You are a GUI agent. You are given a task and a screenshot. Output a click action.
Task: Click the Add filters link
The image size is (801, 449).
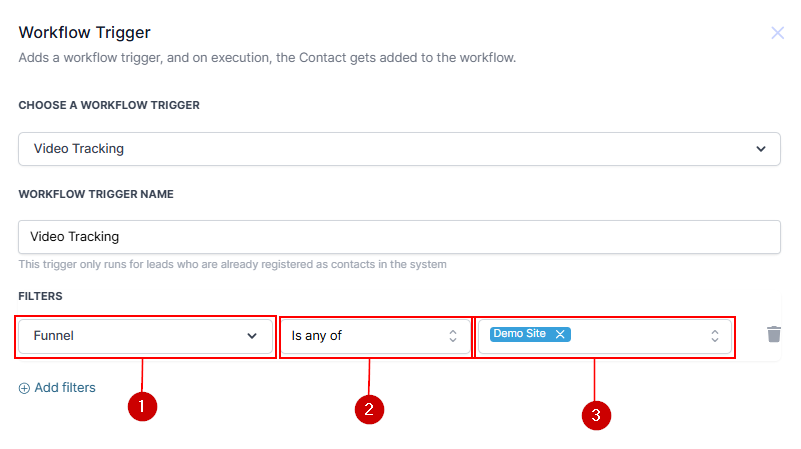pos(64,388)
